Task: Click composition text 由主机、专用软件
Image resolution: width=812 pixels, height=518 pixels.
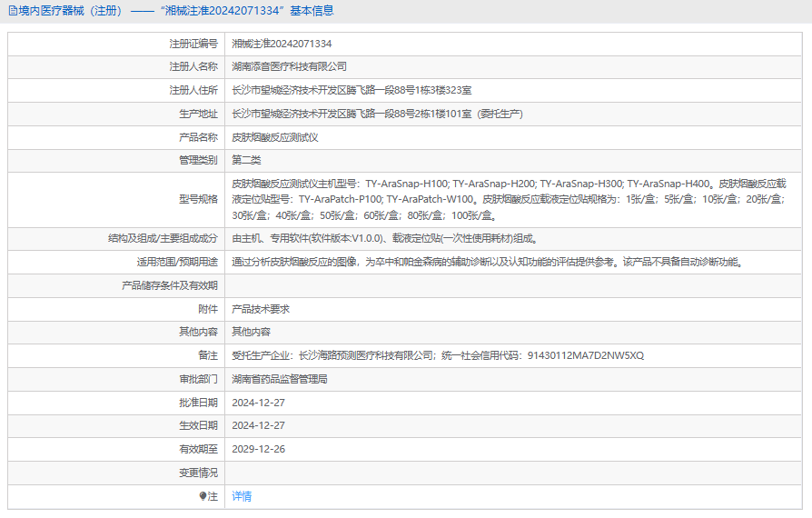Action: (x=385, y=238)
